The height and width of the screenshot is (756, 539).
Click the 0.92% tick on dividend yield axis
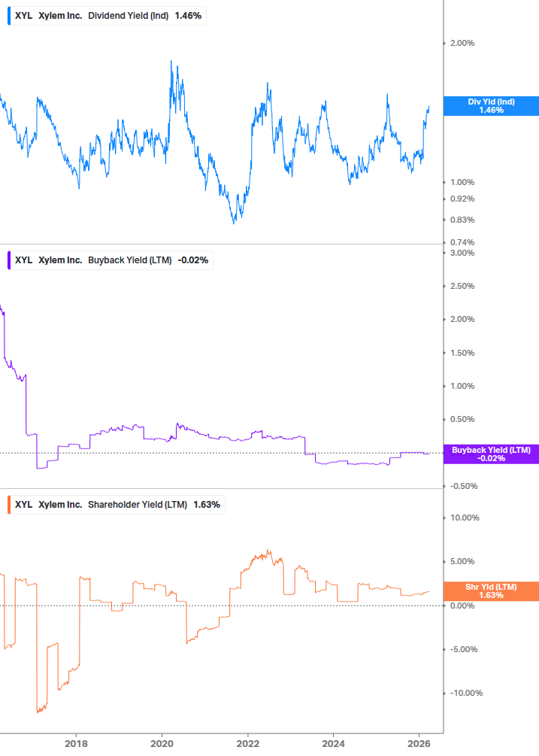point(462,199)
